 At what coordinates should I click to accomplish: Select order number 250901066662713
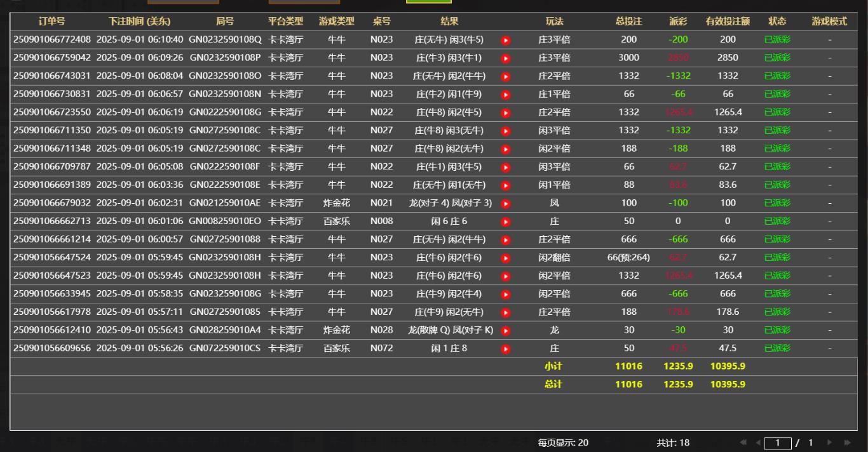pos(52,222)
